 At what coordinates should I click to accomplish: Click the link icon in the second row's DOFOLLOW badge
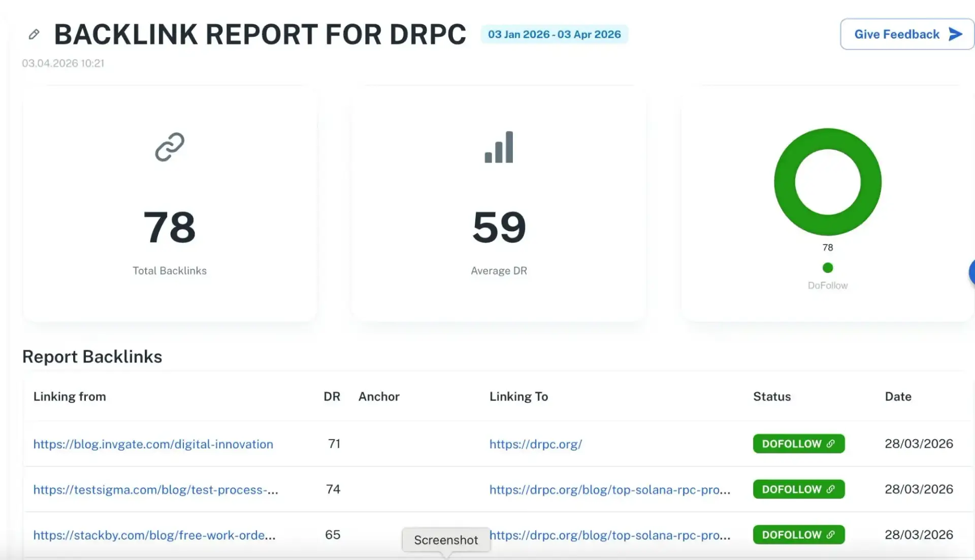pos(831,489)
